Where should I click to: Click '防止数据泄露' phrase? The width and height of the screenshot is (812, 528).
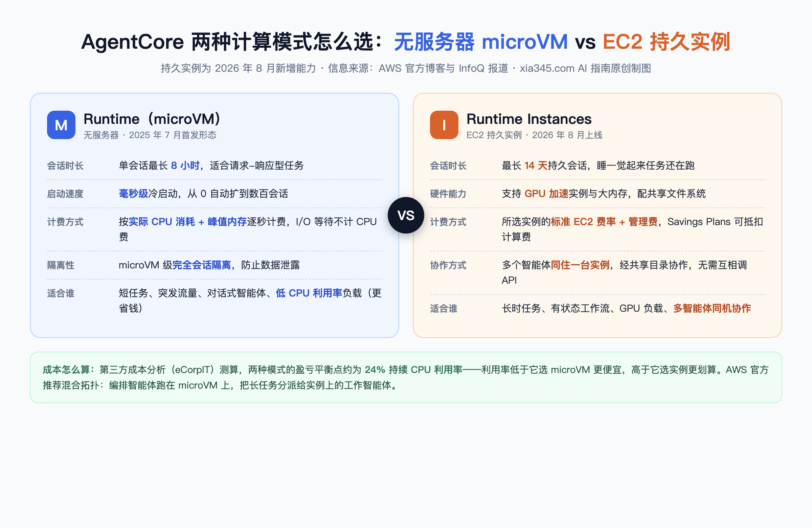click(x=270, y=265)
